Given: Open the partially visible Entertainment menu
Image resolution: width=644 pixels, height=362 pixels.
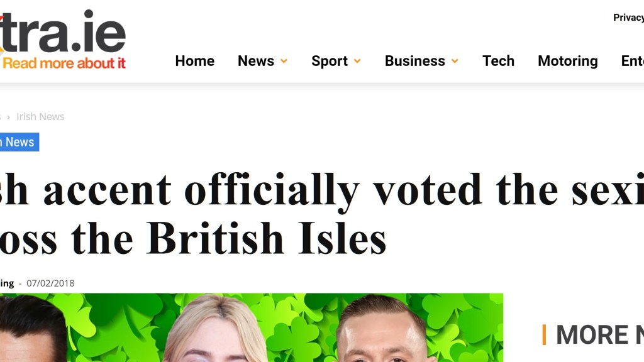Looking at the screenshot, I should pyautogui.click(x=632, y=61).
